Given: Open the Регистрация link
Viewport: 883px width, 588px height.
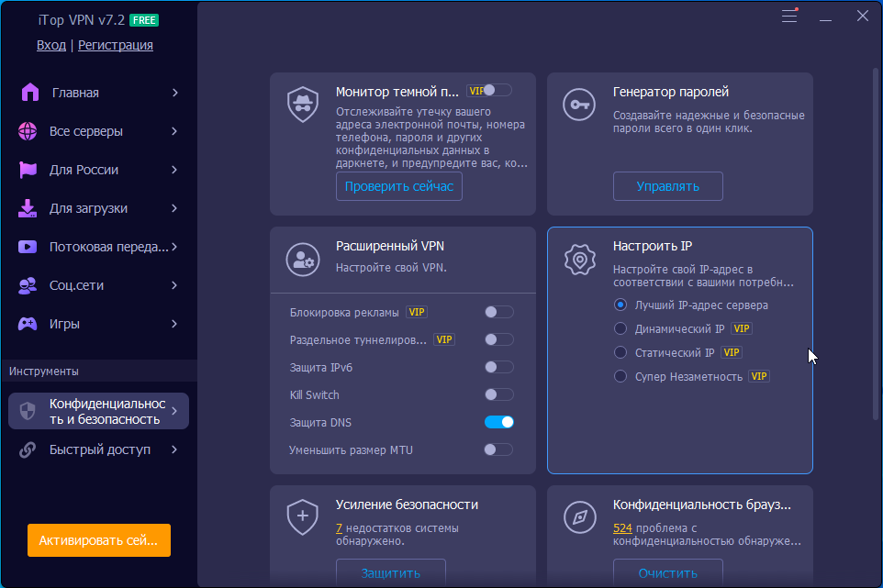Looking at the screenshot, I should coord(116,45).
